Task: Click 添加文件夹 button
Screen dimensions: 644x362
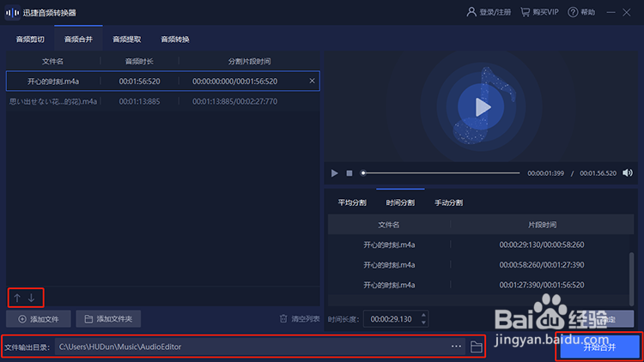Action: pyautogui.click(x=108, y=319)
